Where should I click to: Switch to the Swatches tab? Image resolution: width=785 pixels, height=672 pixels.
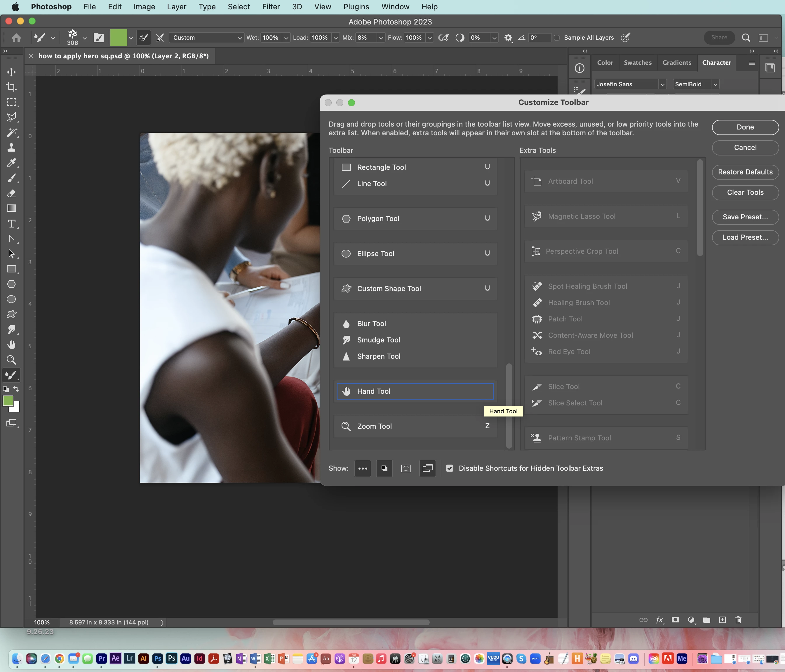tap(637, 63)
